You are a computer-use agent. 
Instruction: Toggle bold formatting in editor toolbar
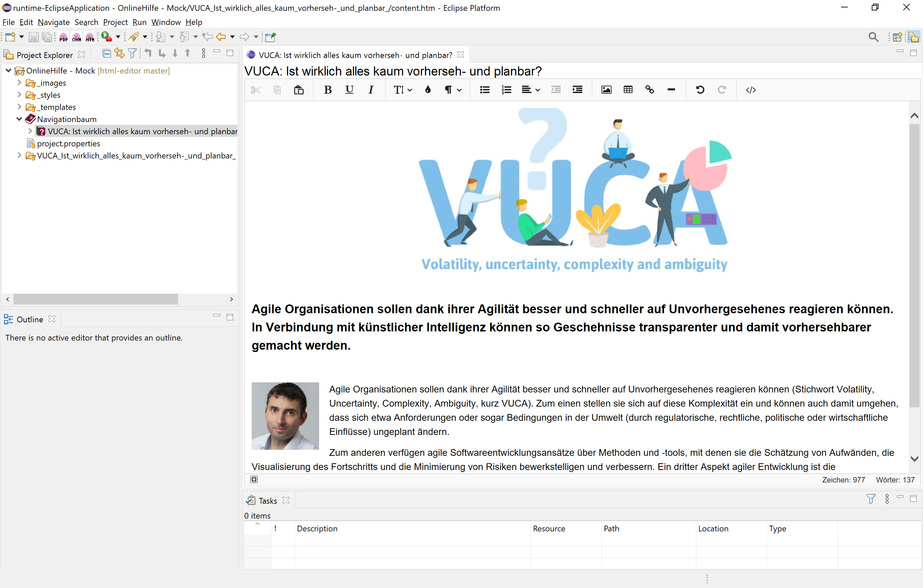[328, 90]
